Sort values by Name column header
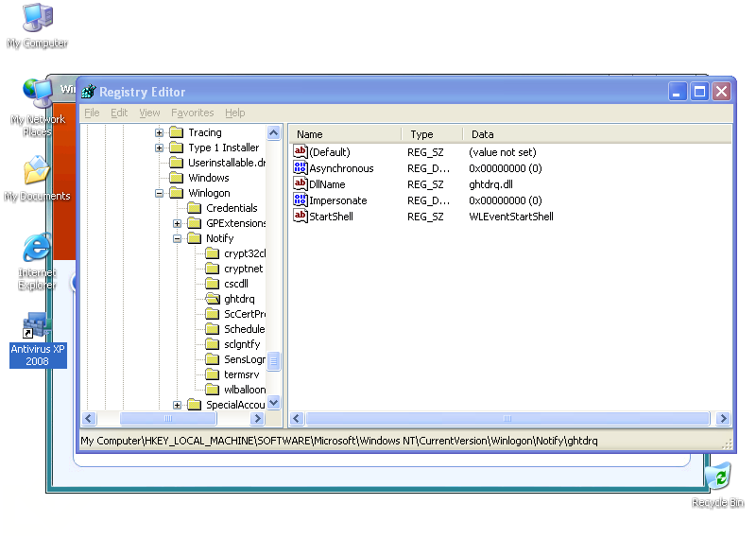The width and height of the screenshot is (756, 539). coord(345,134)
